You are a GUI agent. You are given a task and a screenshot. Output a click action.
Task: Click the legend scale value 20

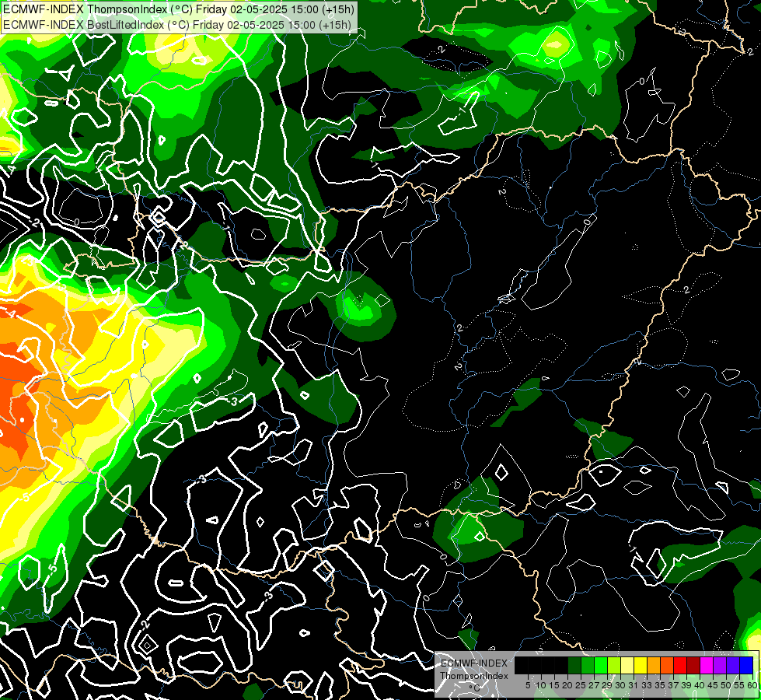[568, 685]
